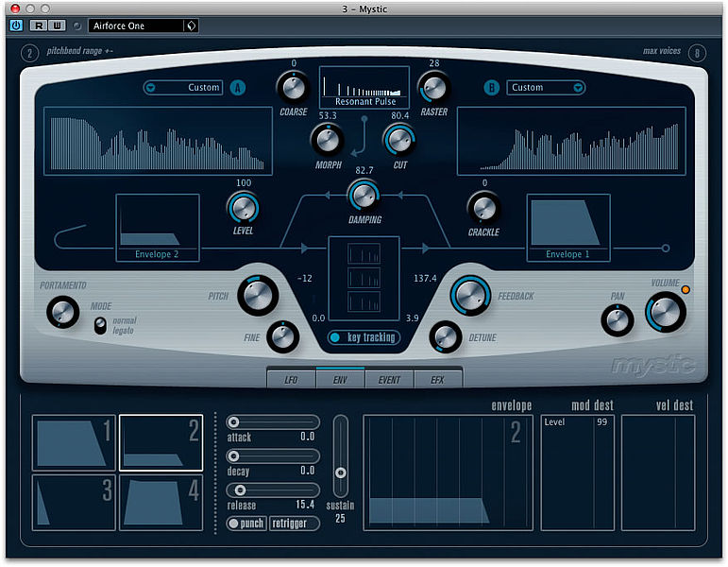Click the Coarse knob
728x567 pixels.
click(x=294, y=87)
